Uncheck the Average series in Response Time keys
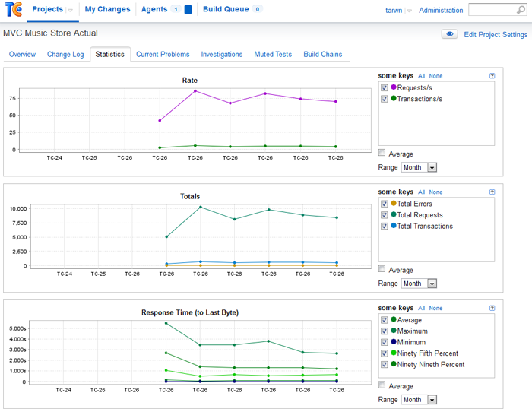Image resolution: width=532 pixels, height=412 pixels. 384,320
